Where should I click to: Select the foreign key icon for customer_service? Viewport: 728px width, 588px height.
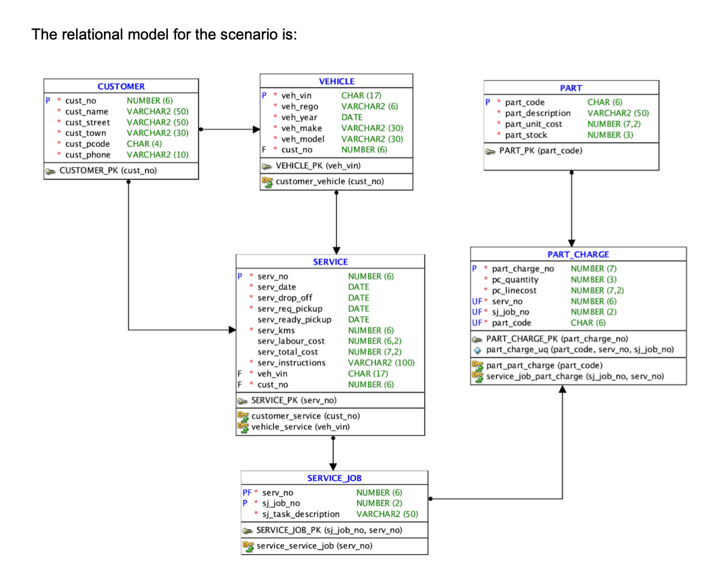pos(243,416)
